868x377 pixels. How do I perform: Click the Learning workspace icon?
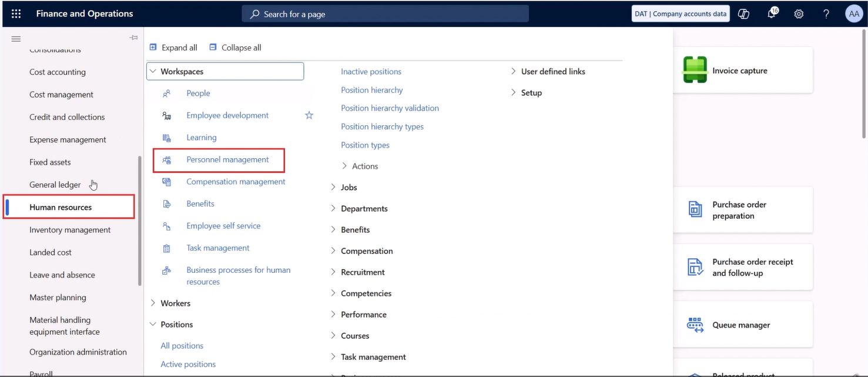166,137
